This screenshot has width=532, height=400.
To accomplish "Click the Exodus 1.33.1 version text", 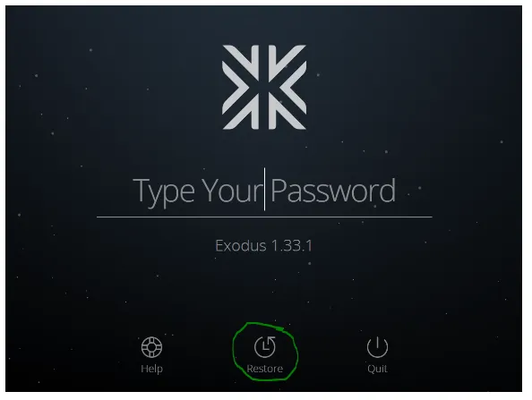I will pos(264,245).
